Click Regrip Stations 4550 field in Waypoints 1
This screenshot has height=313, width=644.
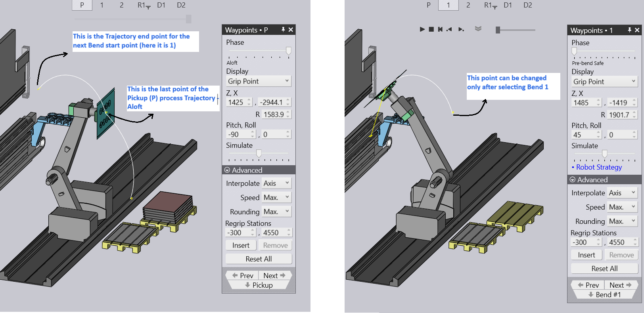click(623, 242)
